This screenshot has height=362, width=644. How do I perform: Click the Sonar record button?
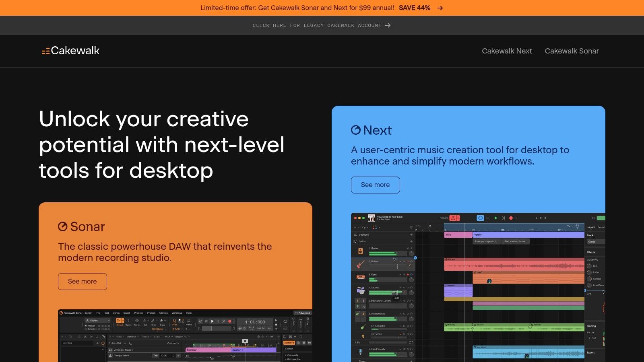pos(230,321)
